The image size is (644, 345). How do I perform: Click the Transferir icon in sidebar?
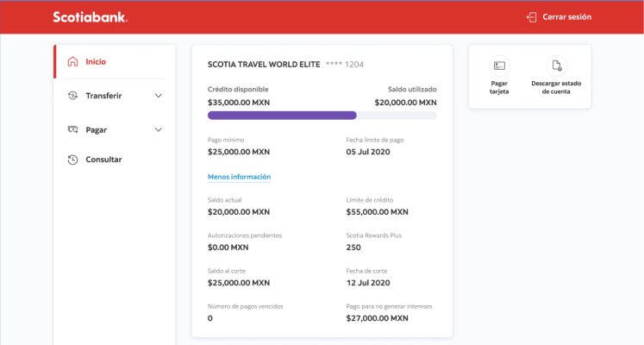point(72,96)
